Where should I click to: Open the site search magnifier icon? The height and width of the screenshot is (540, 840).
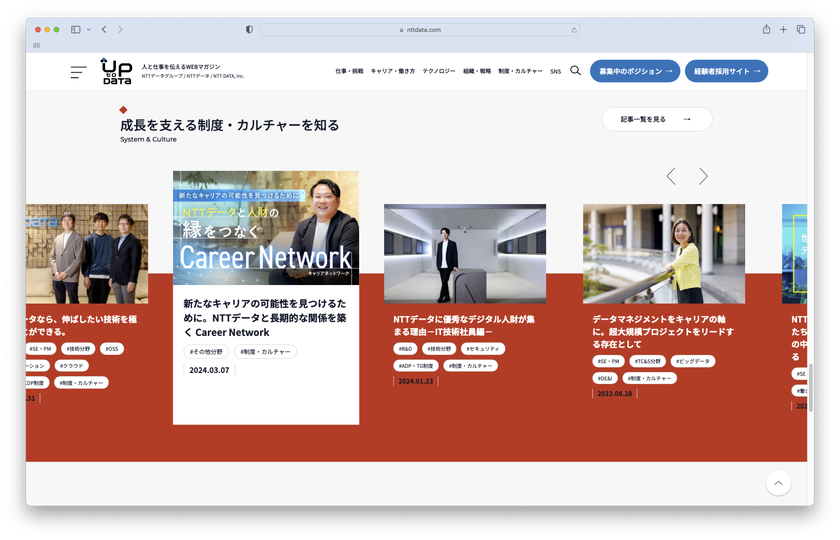pos(575,71)
